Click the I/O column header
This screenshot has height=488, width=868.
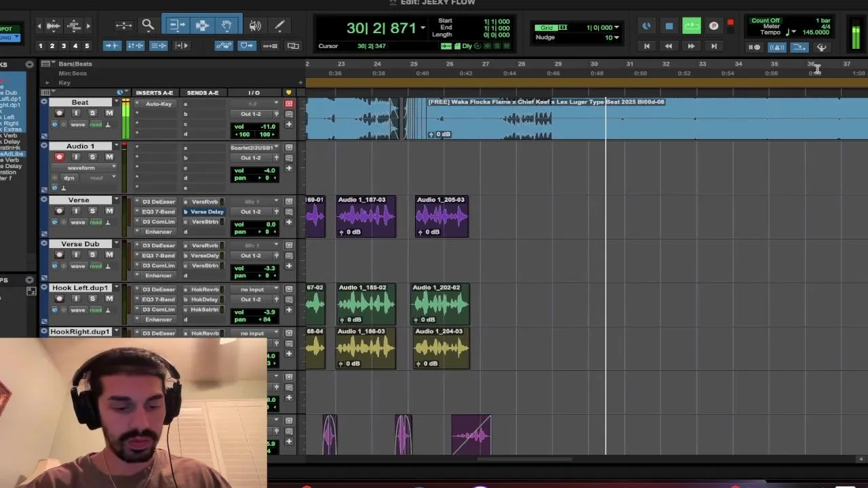pos(254,93)
